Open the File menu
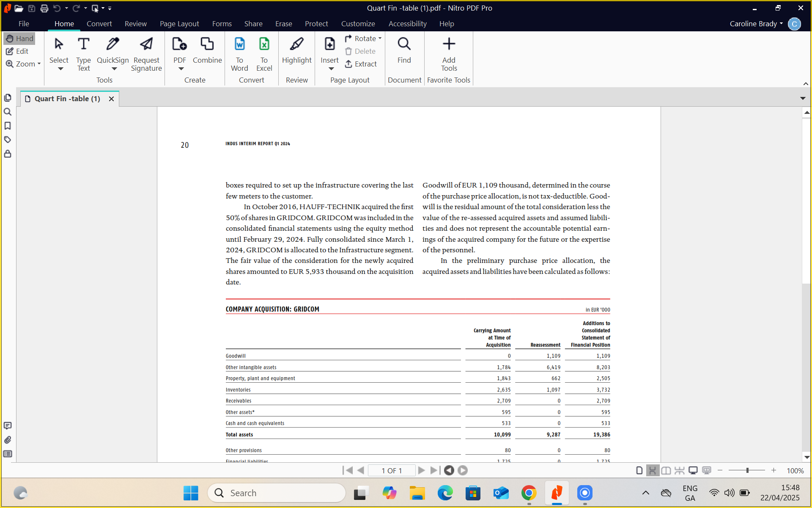This screenshot has width=812, height=508. click(24, 24)
